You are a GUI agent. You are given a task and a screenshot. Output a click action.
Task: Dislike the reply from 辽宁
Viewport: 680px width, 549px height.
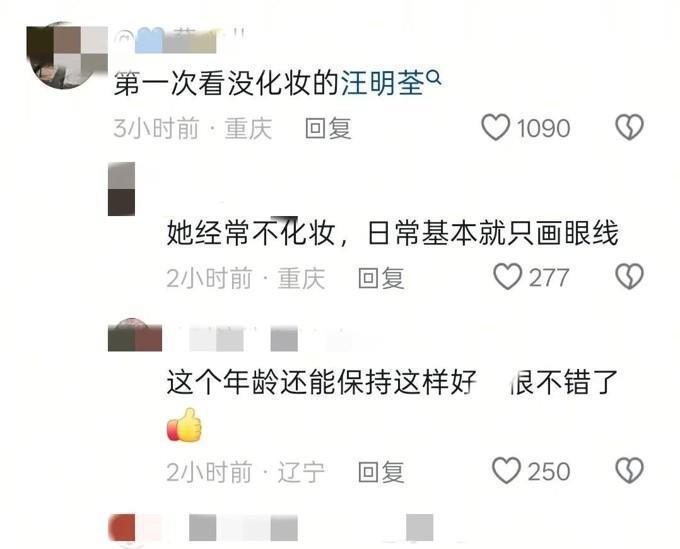(x=630, y=471)
